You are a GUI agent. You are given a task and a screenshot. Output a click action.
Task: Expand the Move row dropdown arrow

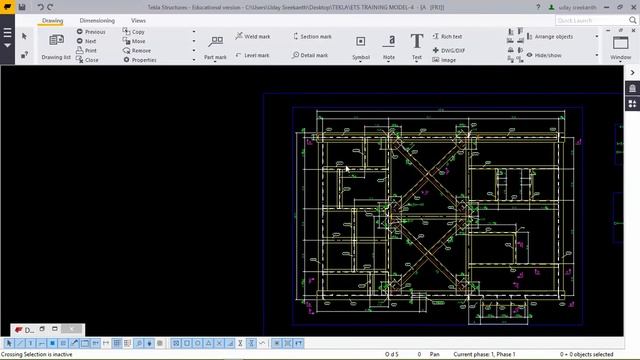tap(194, 41)
